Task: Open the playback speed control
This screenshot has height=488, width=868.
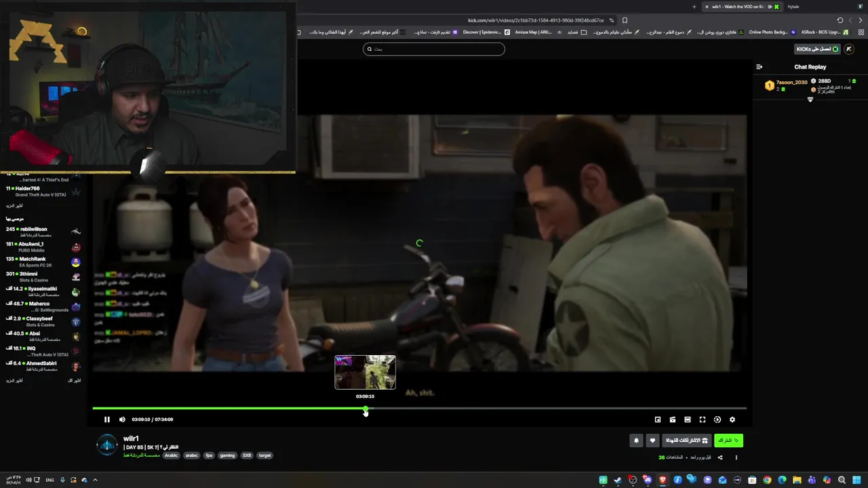Action: [x=717, y=420]
